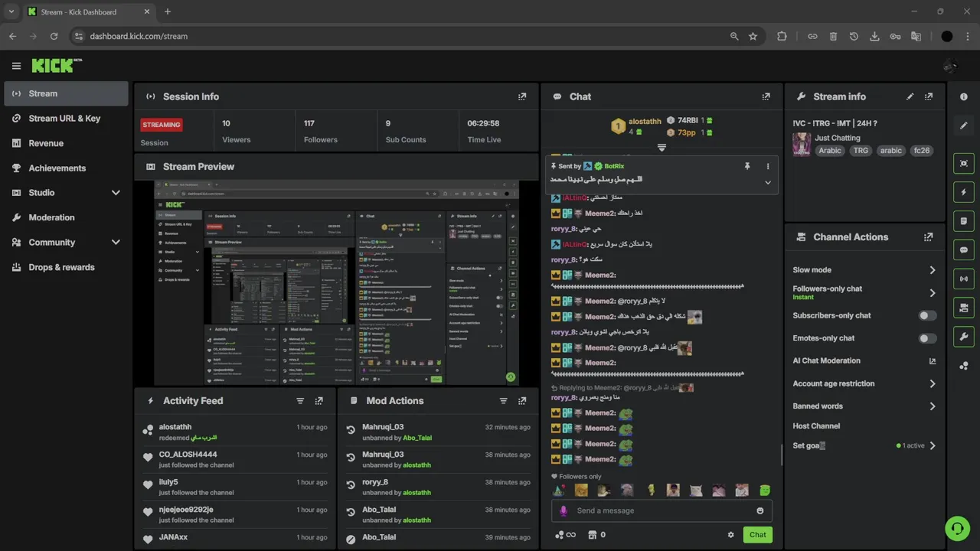This screenshot has width=980, height=551.
Task: Click in the Send a message field
Action: (x=661, y=510)
